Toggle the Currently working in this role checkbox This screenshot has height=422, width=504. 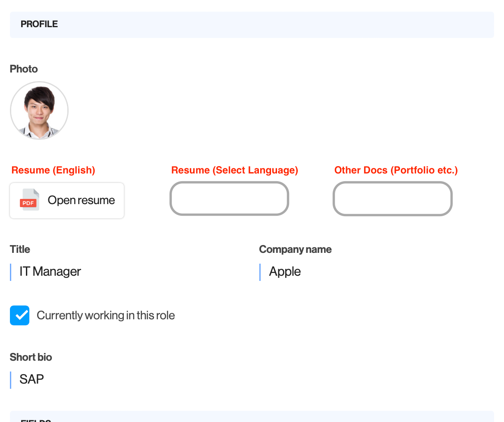[19, 315]
